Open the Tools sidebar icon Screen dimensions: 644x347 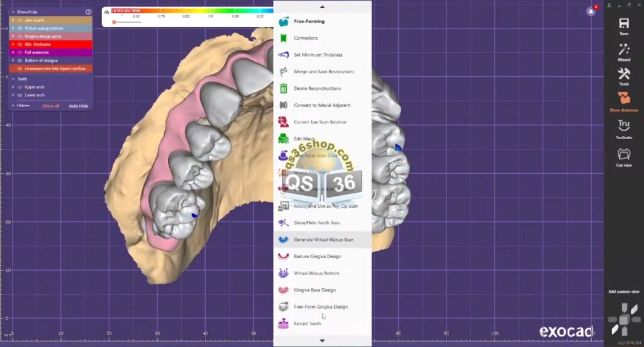(x=624, y=74)
